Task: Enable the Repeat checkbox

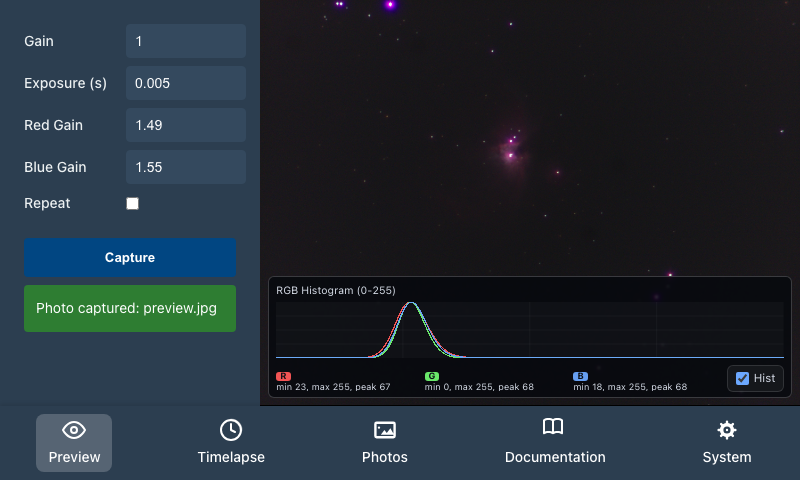Action: [x=132, y=203]
